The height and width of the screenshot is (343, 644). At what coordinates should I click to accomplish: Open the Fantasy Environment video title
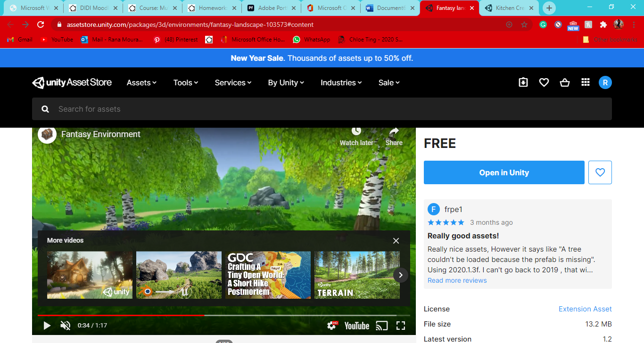tap(101, 134)
